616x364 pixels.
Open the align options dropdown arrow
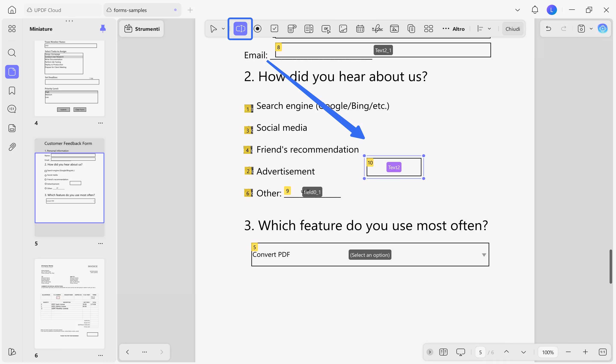pos(489,29)
